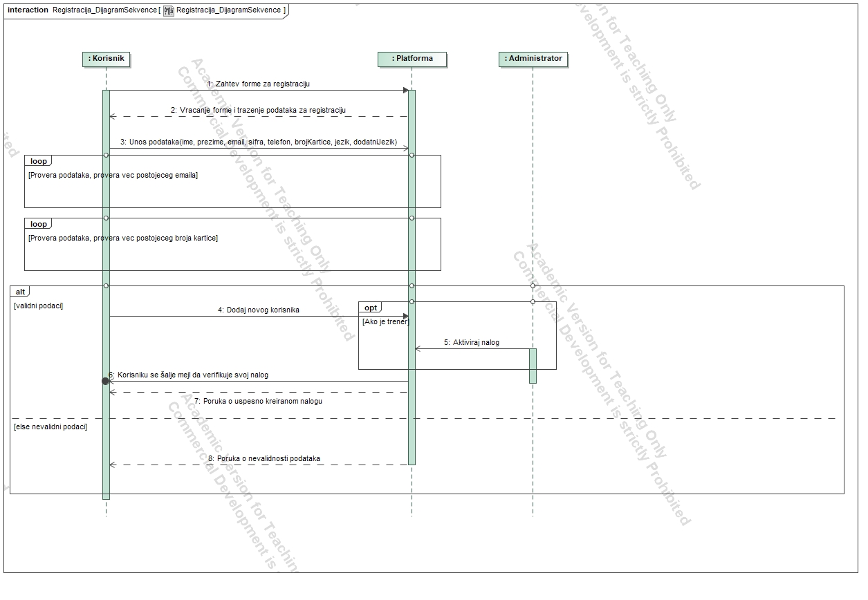Image resolution: width=868 pixels, height=600 pixels.
Task: Select message '7: Poruka o uspesno kreiranom nalogu'
Action: [x=258, y=401]
